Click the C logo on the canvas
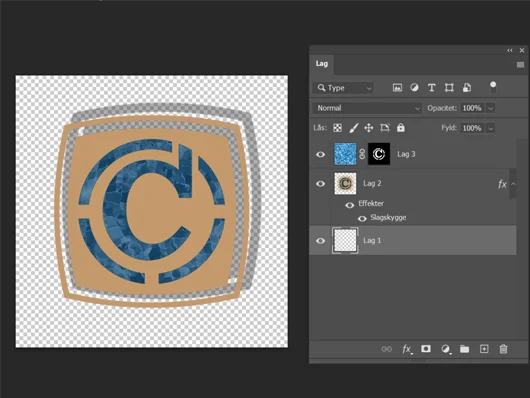This screenshot has height=398, width=530. [x=151, y=210]
